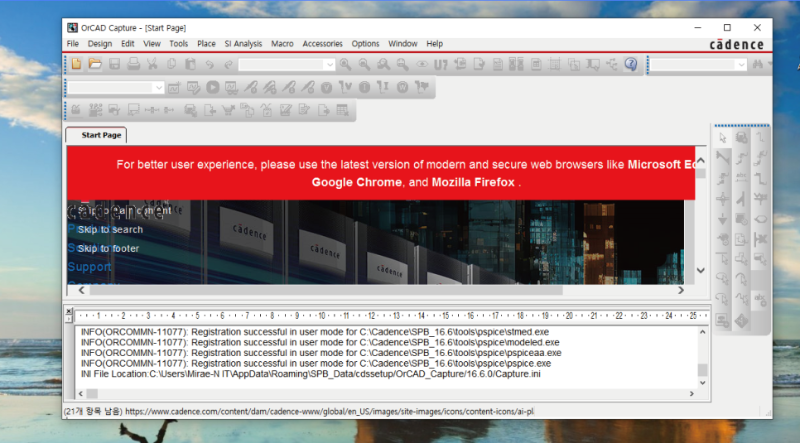Open the Accessories menu
The image size is (800, 443).
(x=322, y=44)
